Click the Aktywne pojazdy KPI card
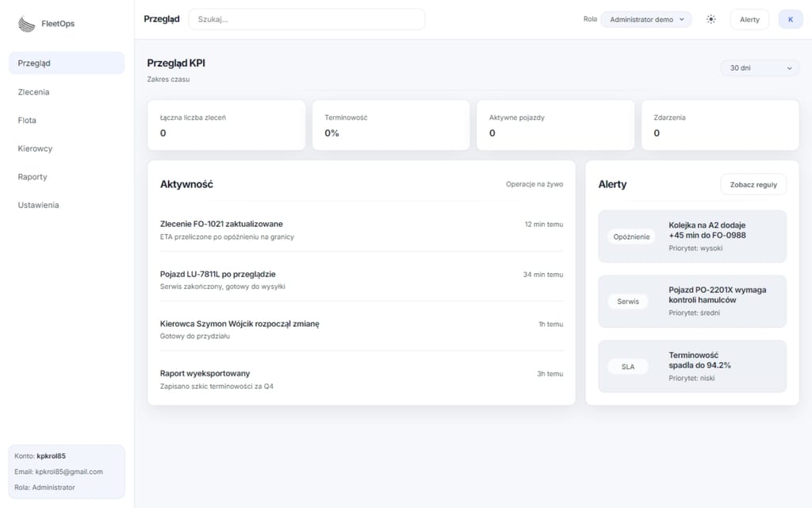This screenshot has width=812, height=508. pyautogui.click(x=555, y=125)
